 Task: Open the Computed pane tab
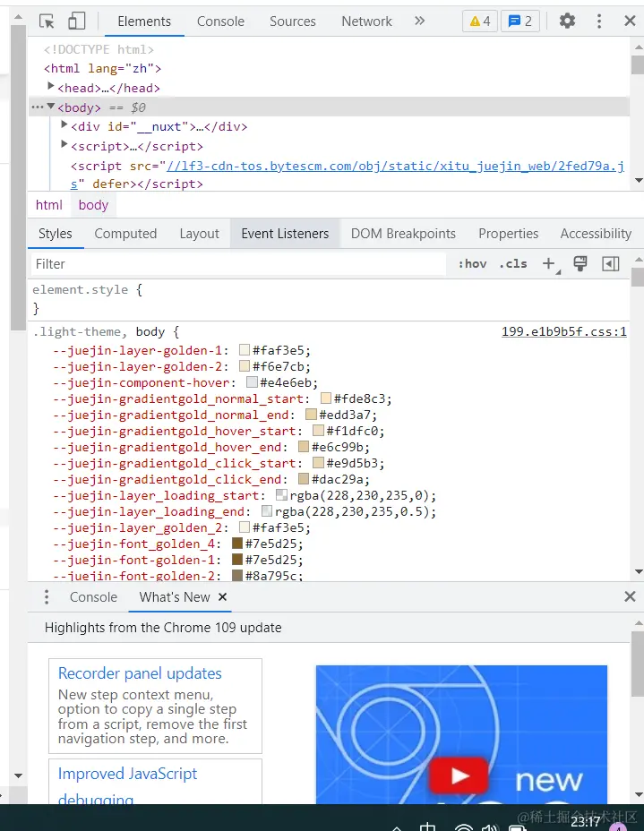coord(125,234)
